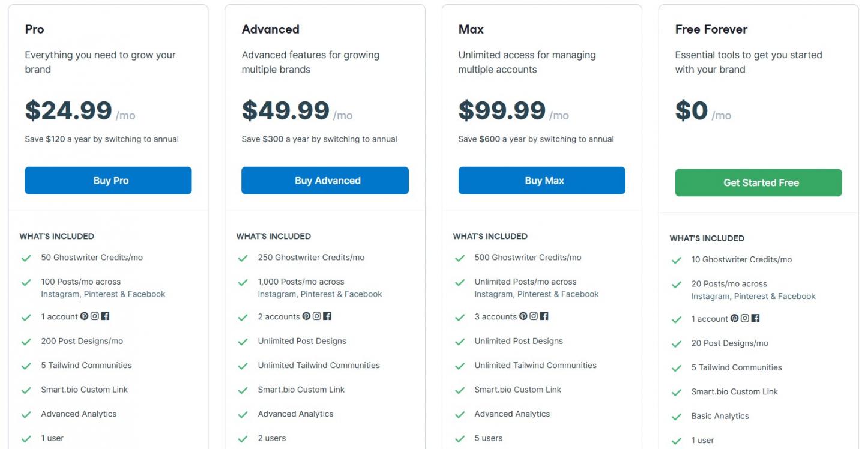Open Instagram, Pinterest & Facebook link in Pro plan
Viewport: 868px width, 449px height.
tap(103, 294)
